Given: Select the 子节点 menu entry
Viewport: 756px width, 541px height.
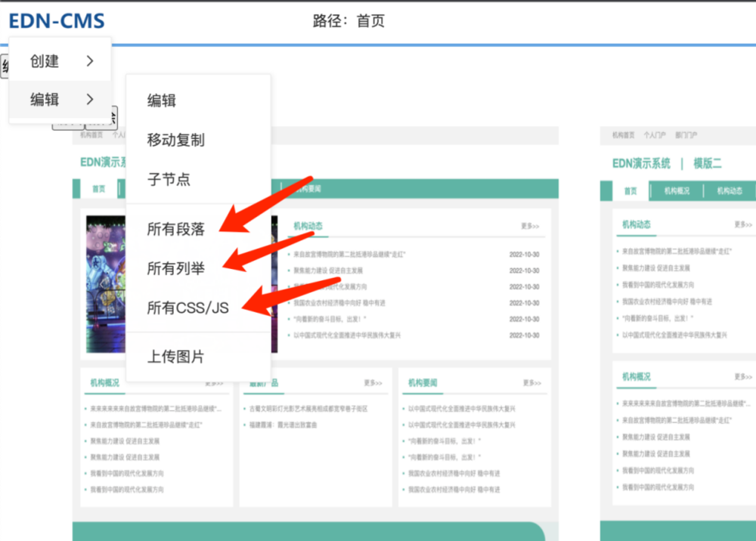Looking at the screenshot, I should [169, 179].
